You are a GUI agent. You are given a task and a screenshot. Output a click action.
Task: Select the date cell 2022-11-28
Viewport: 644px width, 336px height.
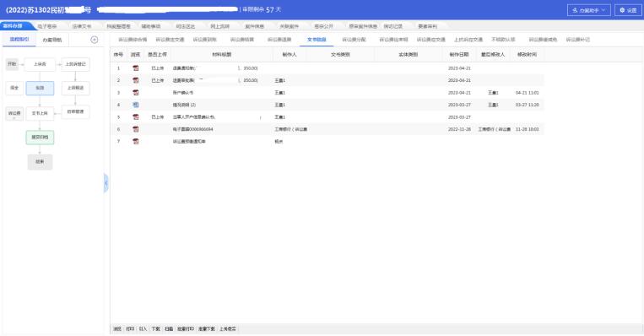tap(460, 129)
